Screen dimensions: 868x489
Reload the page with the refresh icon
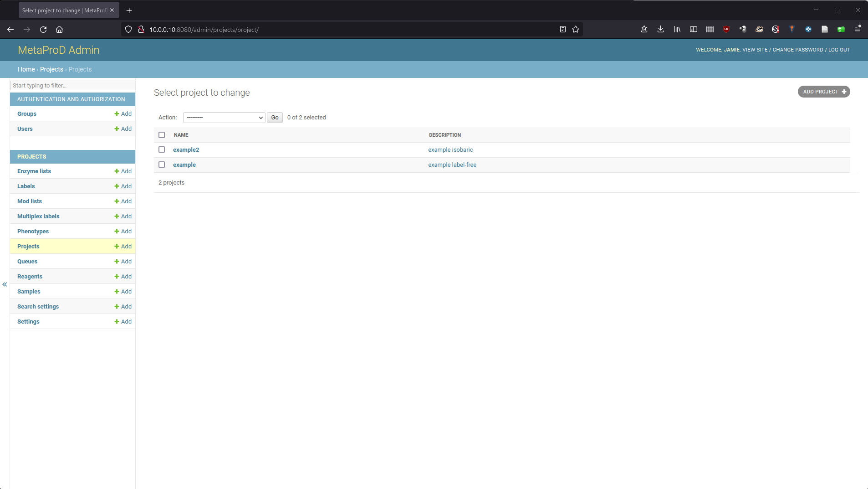[x=43, y=30]
